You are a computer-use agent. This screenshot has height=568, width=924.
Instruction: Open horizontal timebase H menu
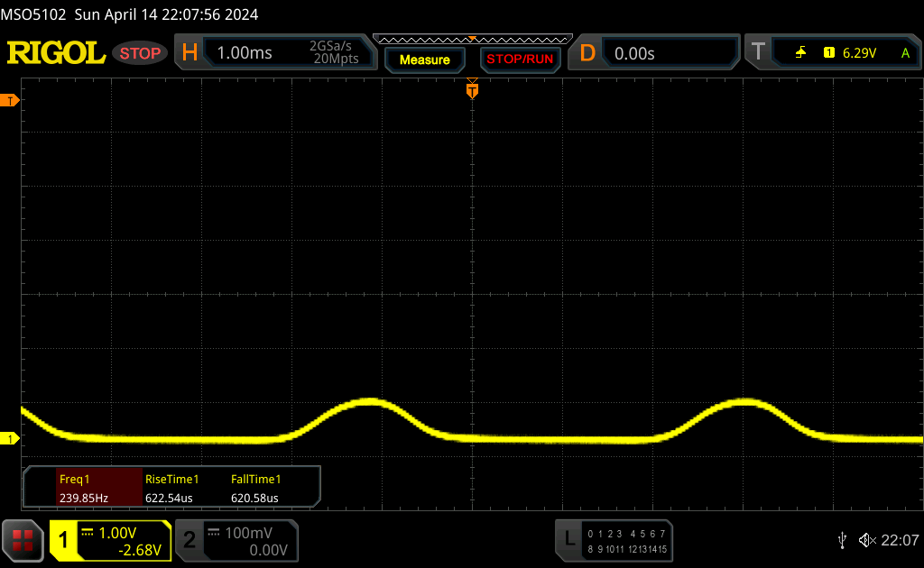(x=189, y=53)
